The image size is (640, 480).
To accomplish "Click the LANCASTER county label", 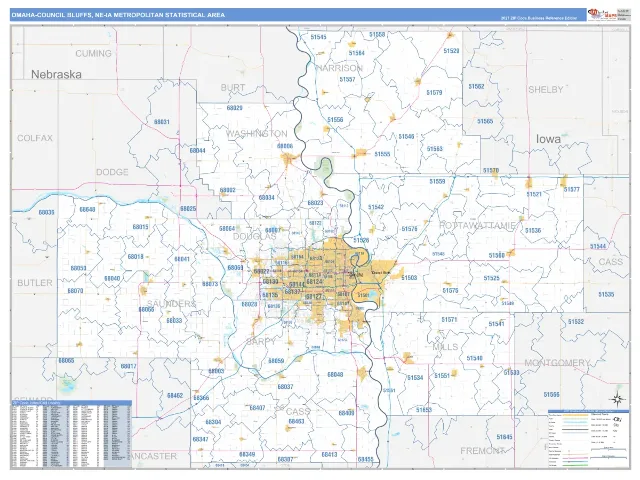I will (154, 456).
